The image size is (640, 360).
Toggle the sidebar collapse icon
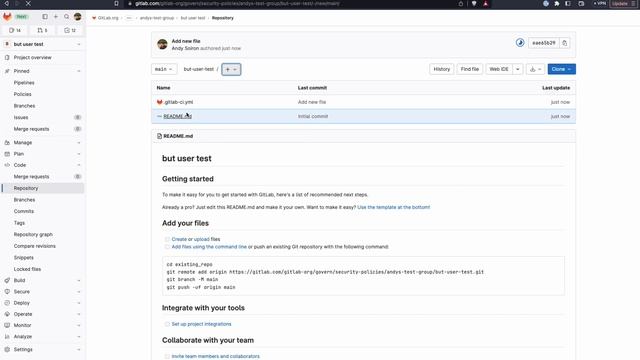coord(45,17)
